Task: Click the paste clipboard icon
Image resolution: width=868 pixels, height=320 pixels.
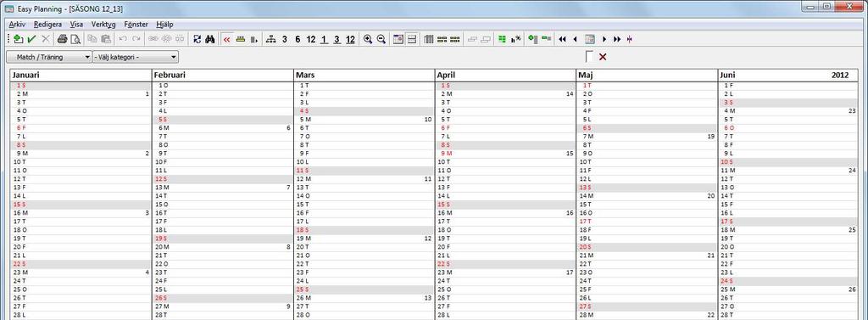Action: [106, 39]
